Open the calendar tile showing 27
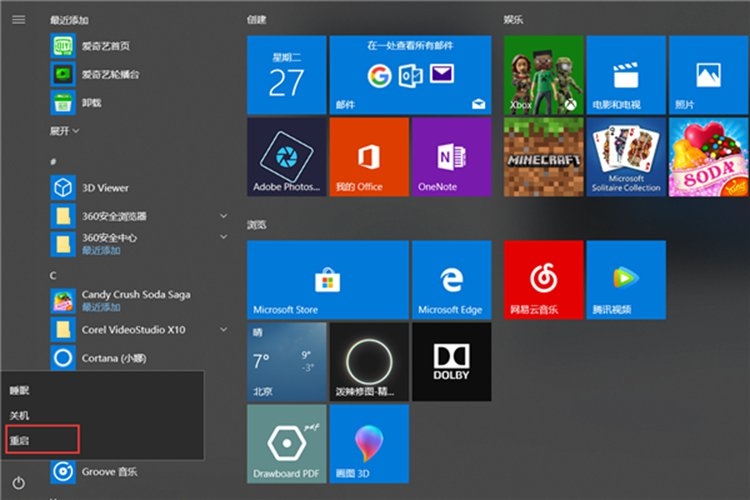 click(x=287, y=75)
